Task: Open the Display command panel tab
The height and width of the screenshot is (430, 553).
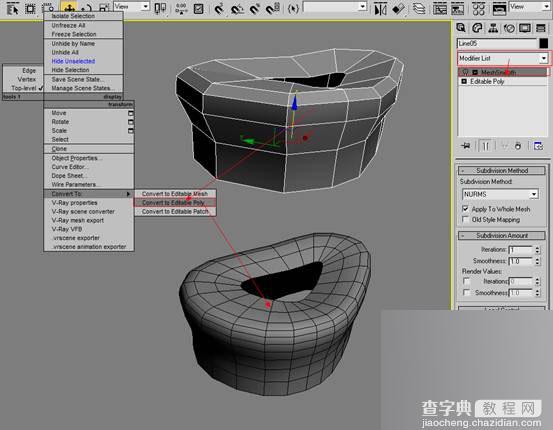Action: pyautogui.click(x=525, y=28)
